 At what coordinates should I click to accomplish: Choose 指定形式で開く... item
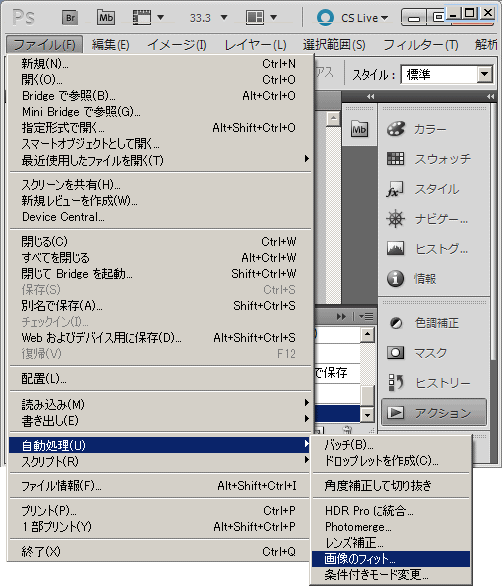point(160,128)
